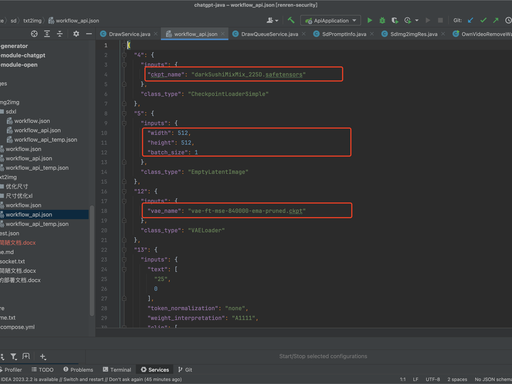The height and width of the screenshot is (384, 512).
Task: Build the project with the hammer icon
Action: pyautogui.click(x=291, y=20)
